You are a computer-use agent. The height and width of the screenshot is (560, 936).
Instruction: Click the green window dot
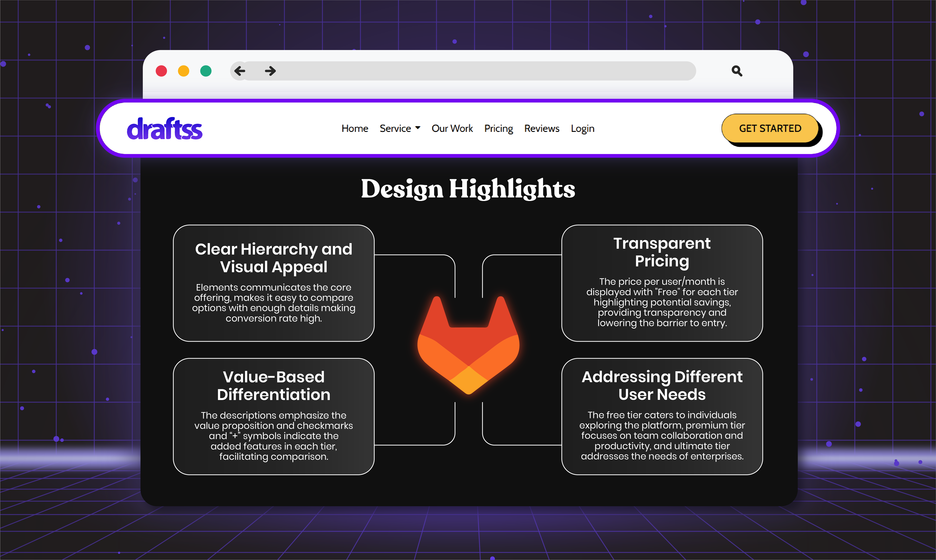[x=206, y=71]
